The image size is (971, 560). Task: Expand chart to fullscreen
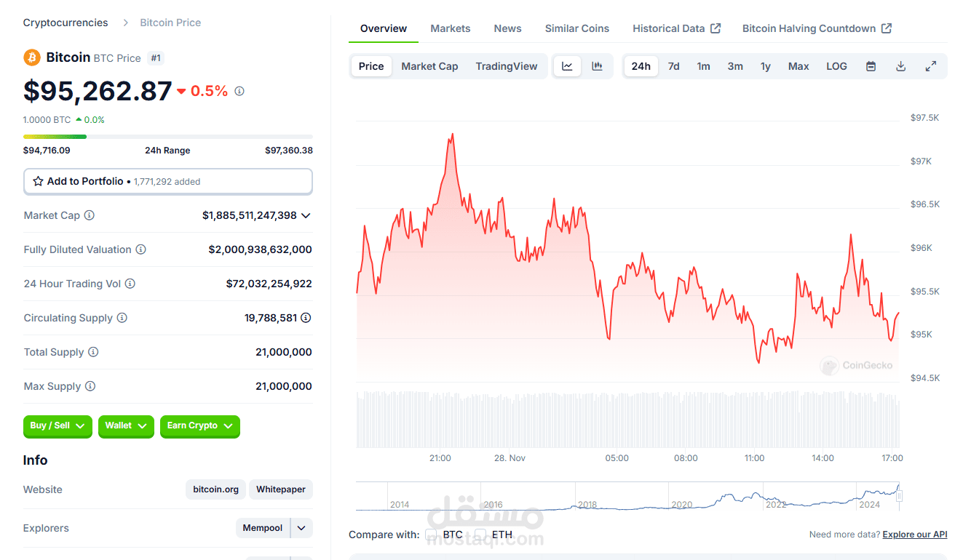click(930, 66)
